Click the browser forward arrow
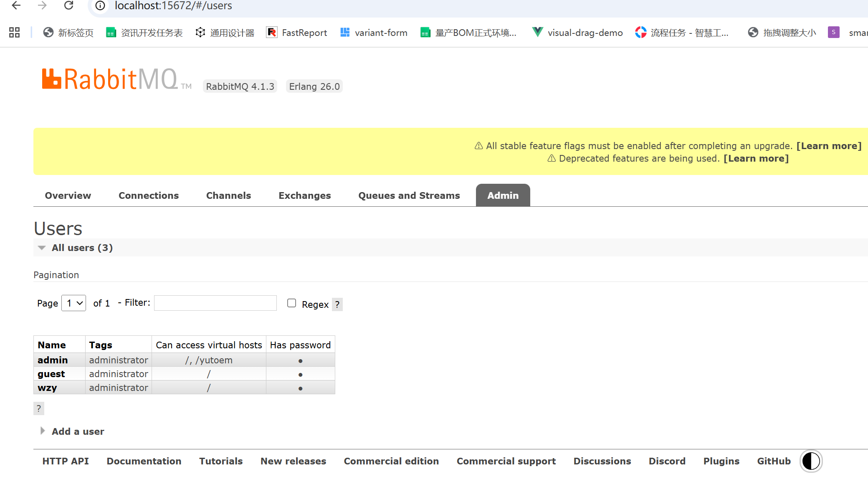The width and height of the screenshot is (868, 502). click(42, 5)
